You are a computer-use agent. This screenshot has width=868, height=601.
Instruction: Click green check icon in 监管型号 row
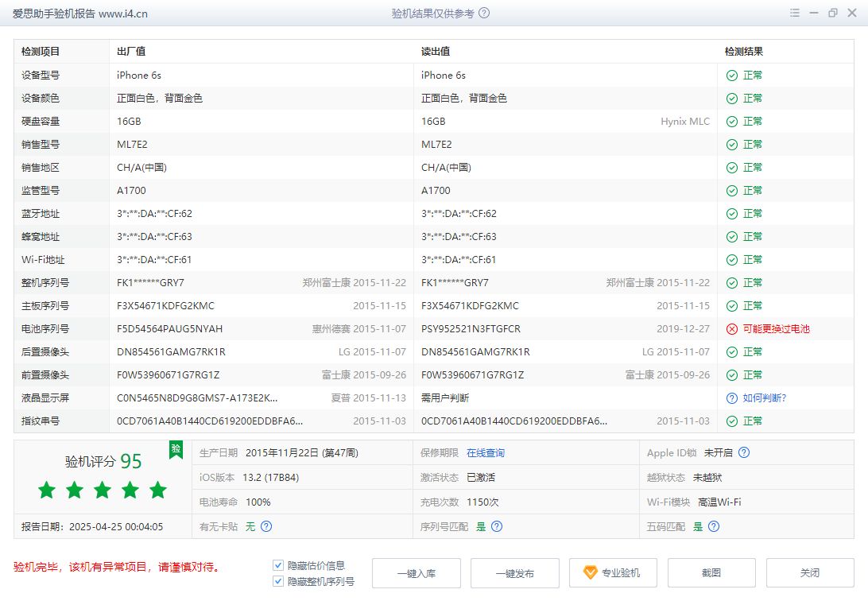pyautogui.click(x=732, y=191)
